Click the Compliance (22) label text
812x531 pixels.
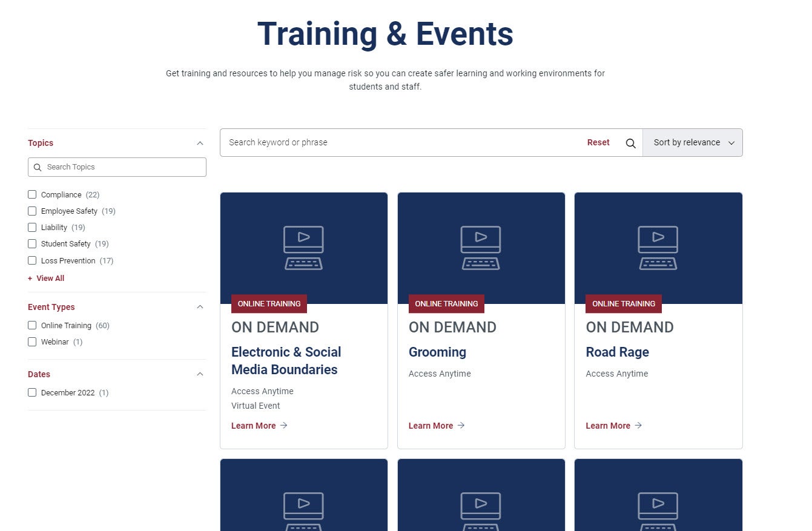tap(70, 194)
